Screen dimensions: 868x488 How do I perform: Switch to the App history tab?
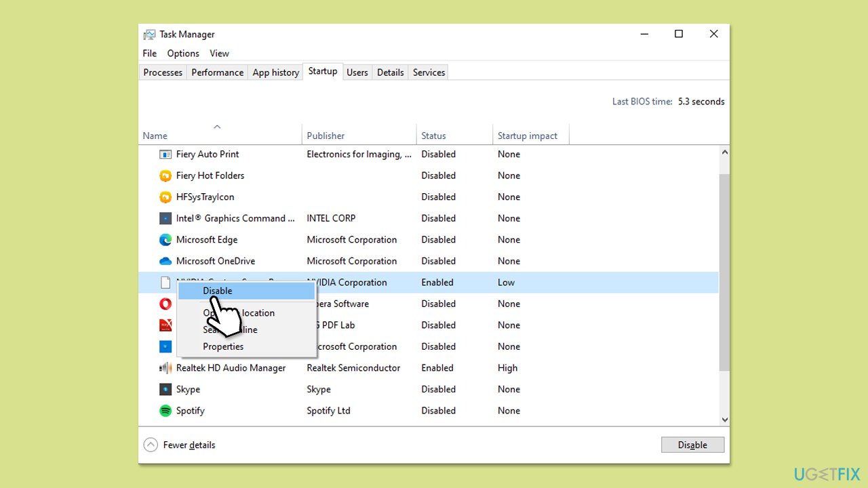[276, 73]
